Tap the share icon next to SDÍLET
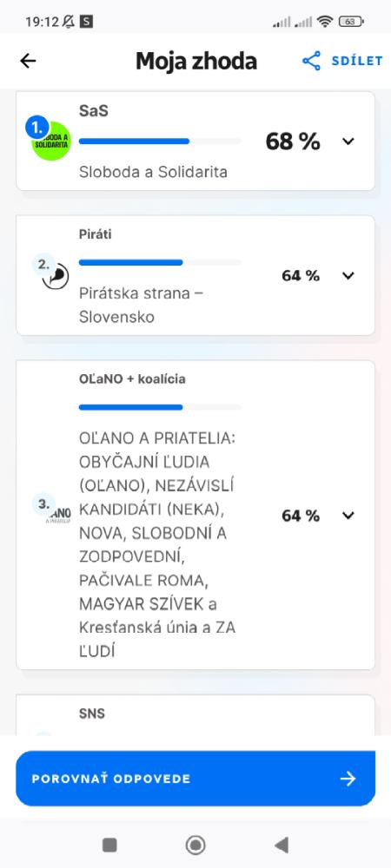The width and height of the screenshot is (391, 868). point(311,61)
